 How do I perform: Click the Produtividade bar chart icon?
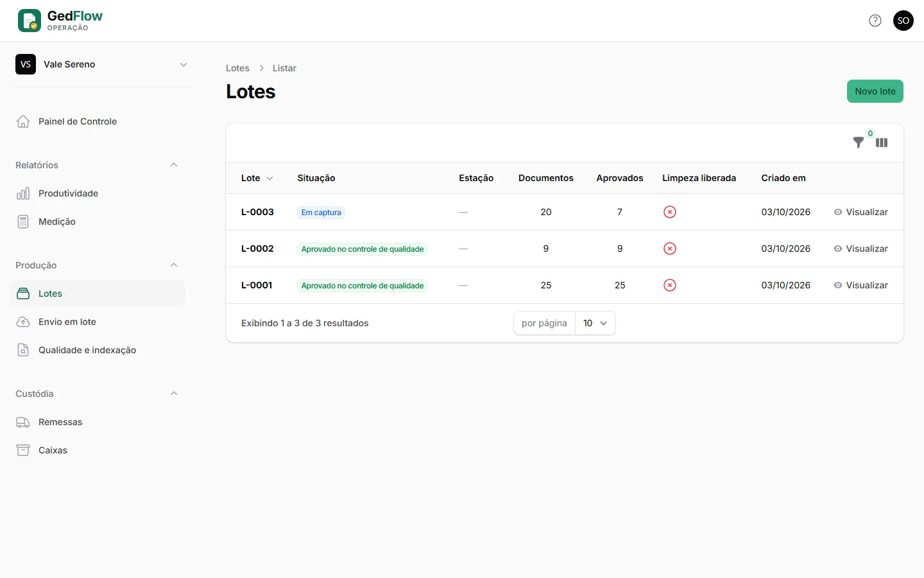point(23,193)
